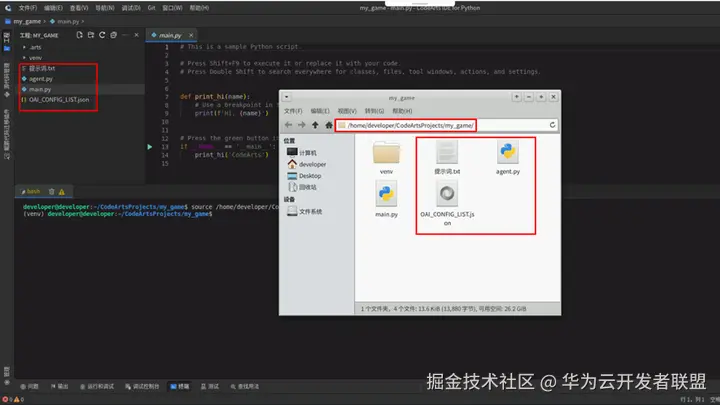Screen dimensions: 720x405
Task: Go up one folder in the file manager
Action: [x=315, y=125]
